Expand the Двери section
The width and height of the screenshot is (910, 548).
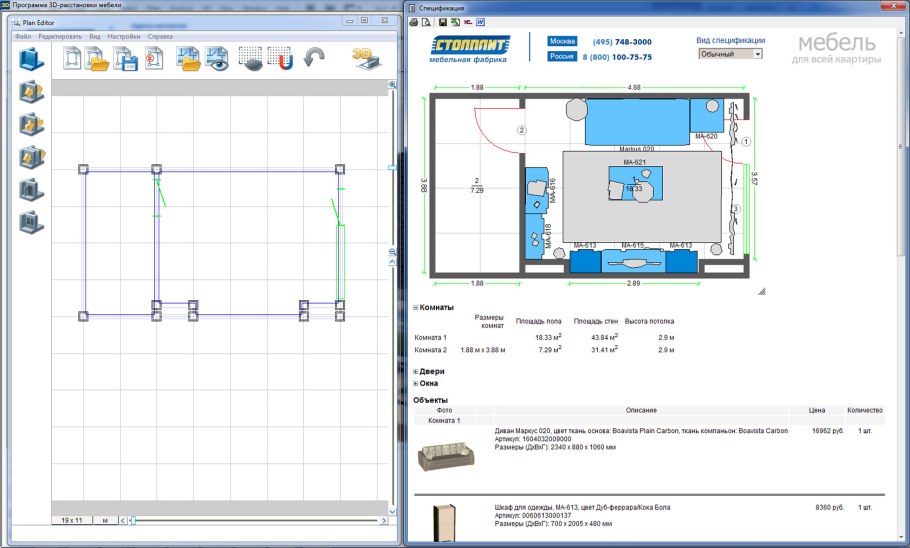pyautogui.click(x=416, y=371)
